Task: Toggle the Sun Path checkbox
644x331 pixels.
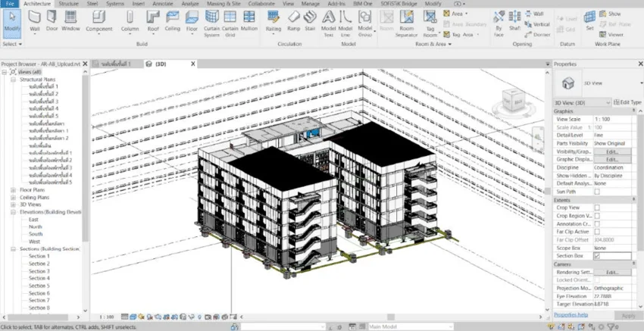Action: [597, 192]
